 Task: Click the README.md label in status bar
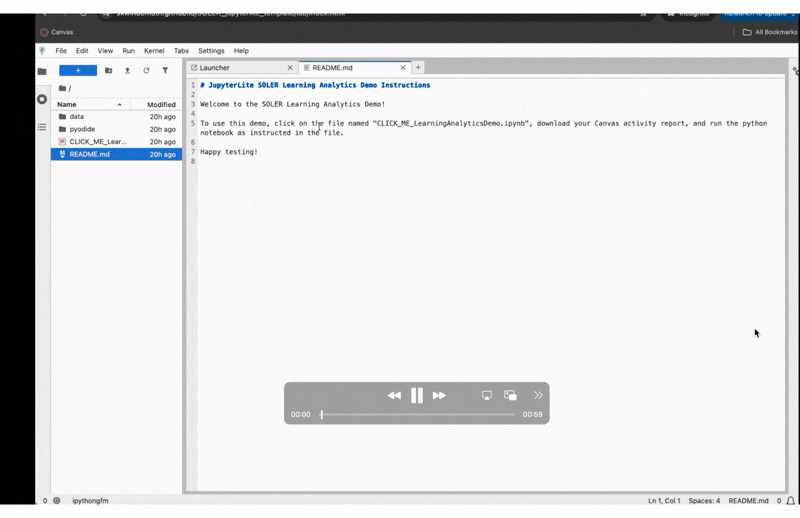748,501
